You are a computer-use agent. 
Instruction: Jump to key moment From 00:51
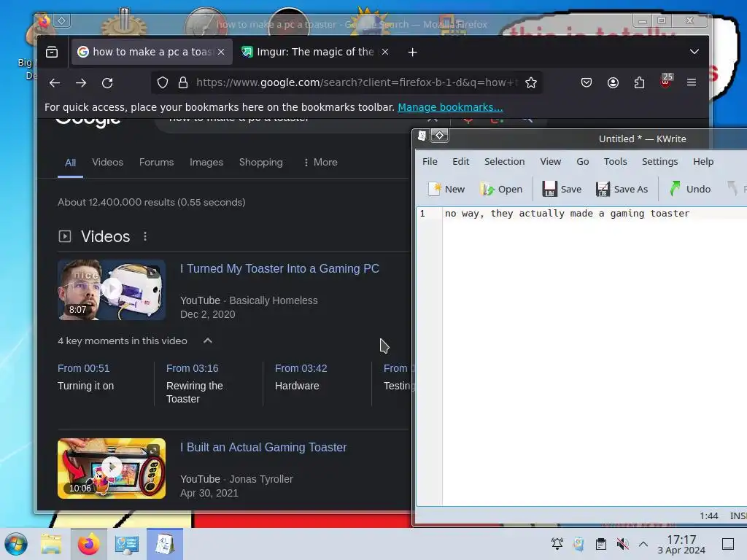[x=83, y=368]
